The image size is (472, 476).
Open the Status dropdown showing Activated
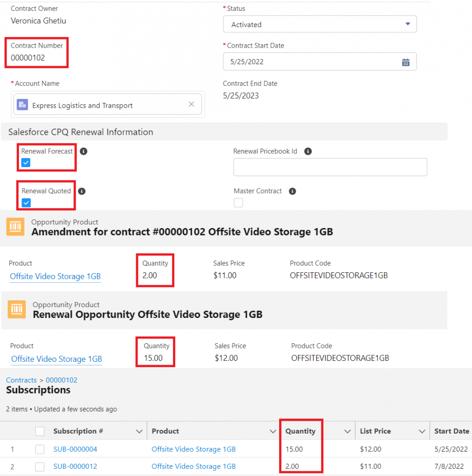click(320, 24)
